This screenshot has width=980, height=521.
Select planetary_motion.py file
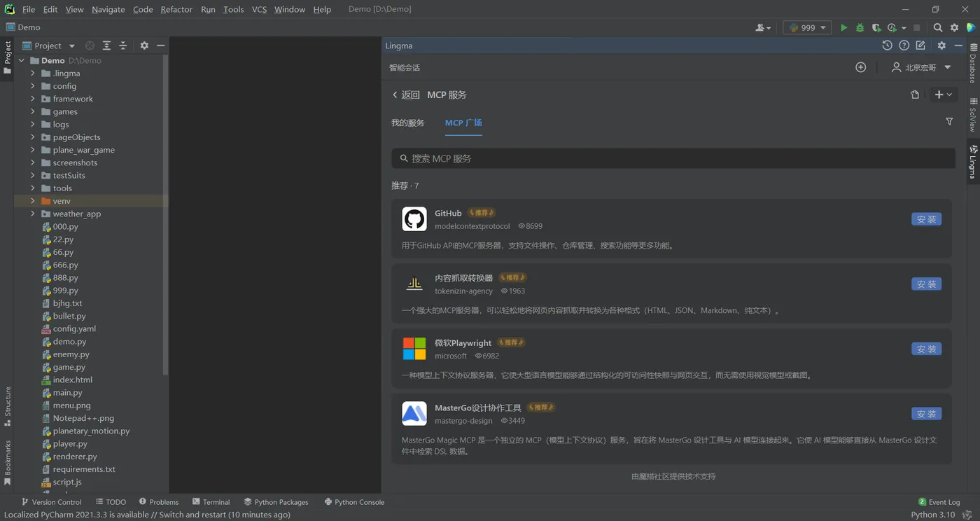tap(91, 431)
